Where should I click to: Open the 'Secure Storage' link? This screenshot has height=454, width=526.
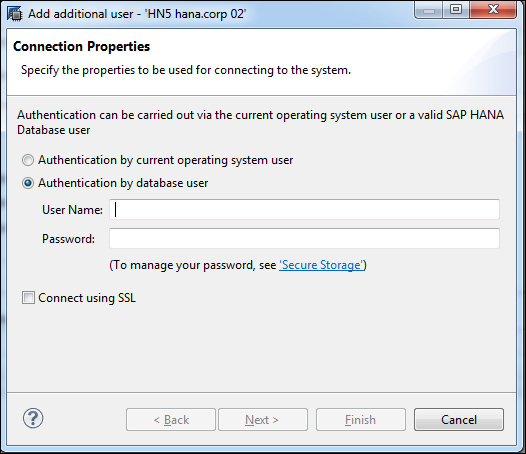(321, 265)
